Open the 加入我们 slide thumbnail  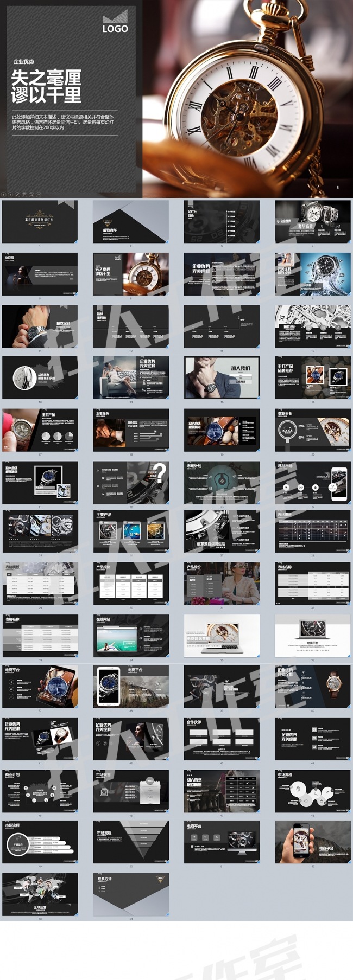[x=222, y=377]
